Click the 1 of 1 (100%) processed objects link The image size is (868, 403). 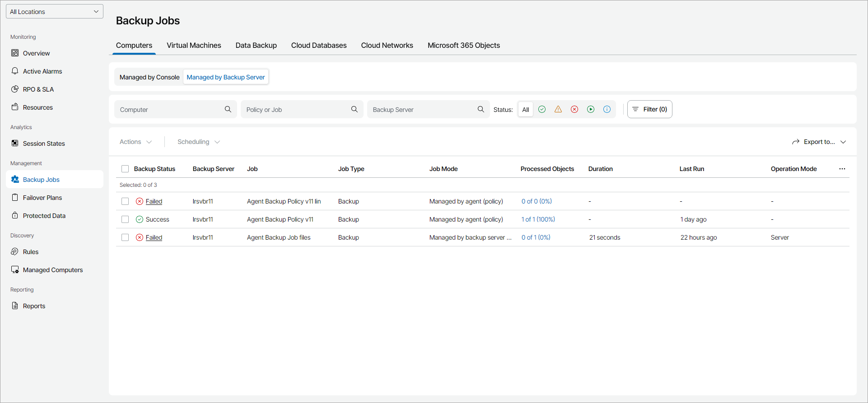[538, 219]
